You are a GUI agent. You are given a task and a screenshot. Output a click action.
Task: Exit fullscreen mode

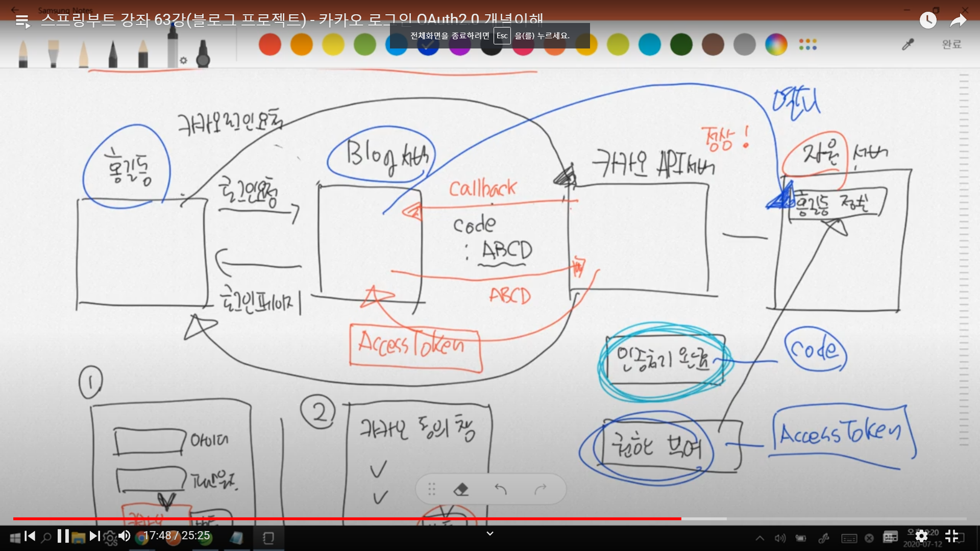pyautogui.click(x=951, y=536)
